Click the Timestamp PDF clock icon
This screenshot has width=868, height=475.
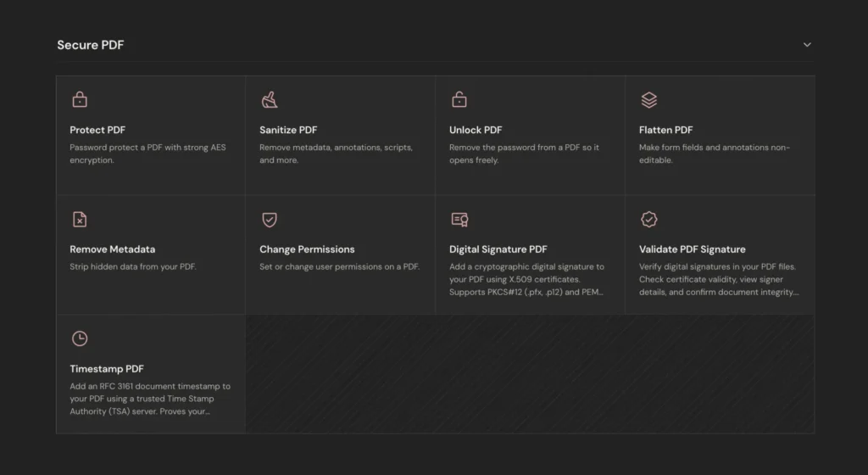click(80, 338)
